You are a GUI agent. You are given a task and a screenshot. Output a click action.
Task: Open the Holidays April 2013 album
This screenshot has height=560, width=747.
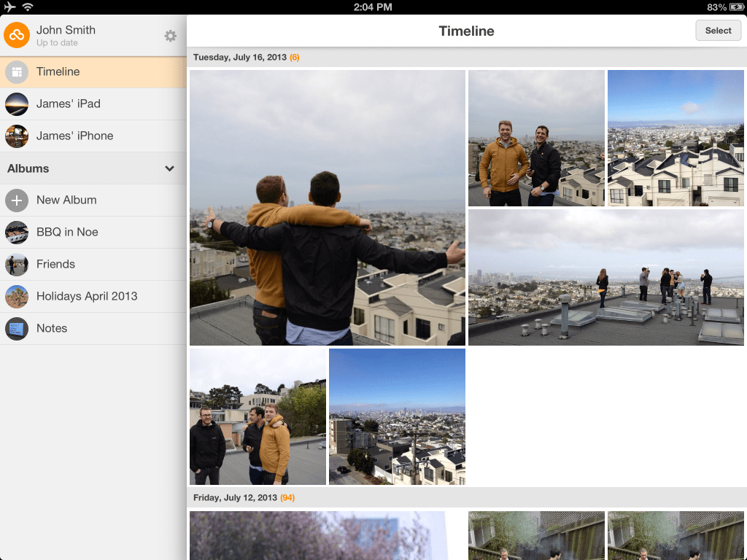click(x=87, y=296)
